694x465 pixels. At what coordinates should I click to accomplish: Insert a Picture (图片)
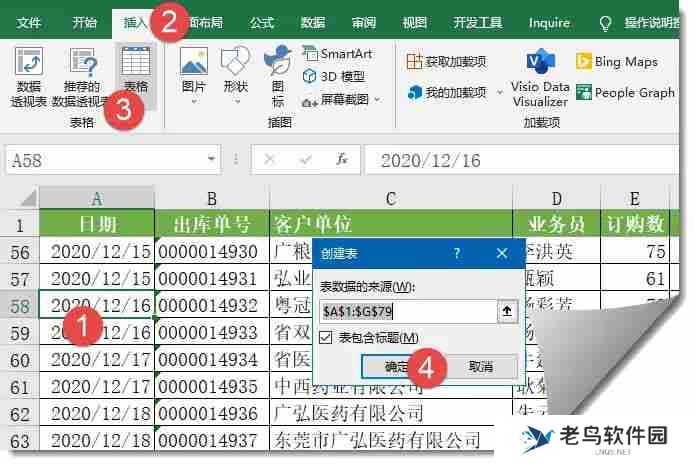point(194,71)
